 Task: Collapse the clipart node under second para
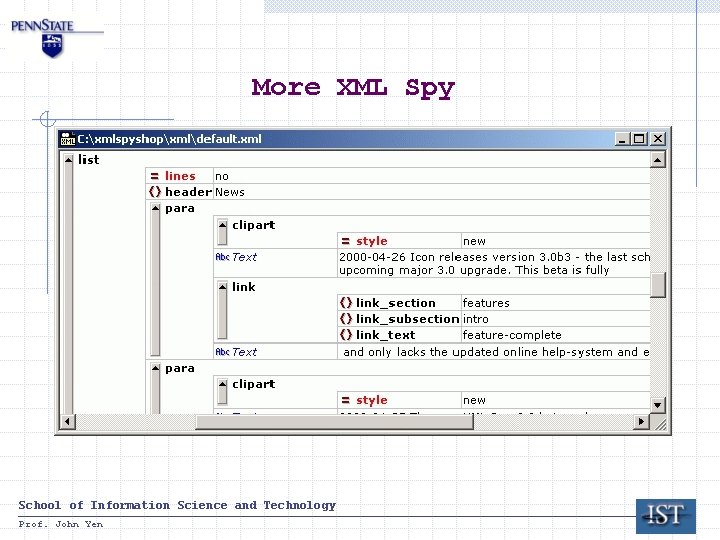point(223,384)
